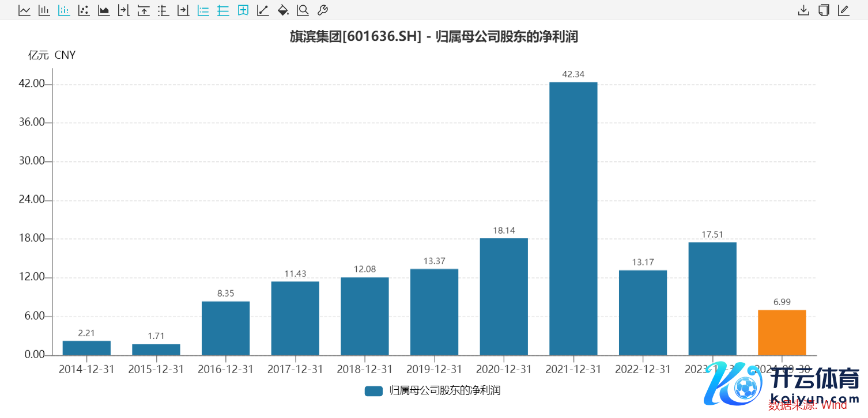
Task: Select the area chart icon
Action: (x=104, y=10)
